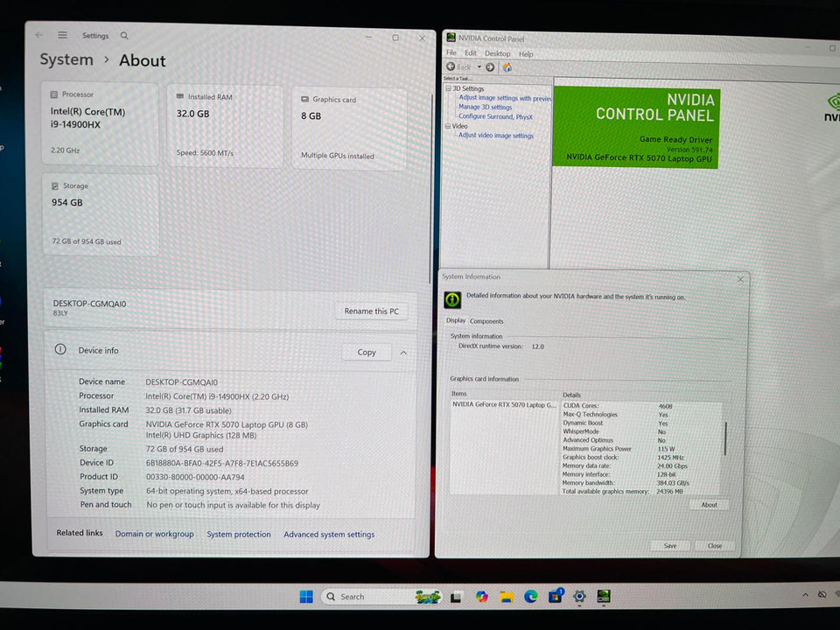Click the CUDA Cores value 4608
Screen dimensions: 840x630
click(665, 406)
